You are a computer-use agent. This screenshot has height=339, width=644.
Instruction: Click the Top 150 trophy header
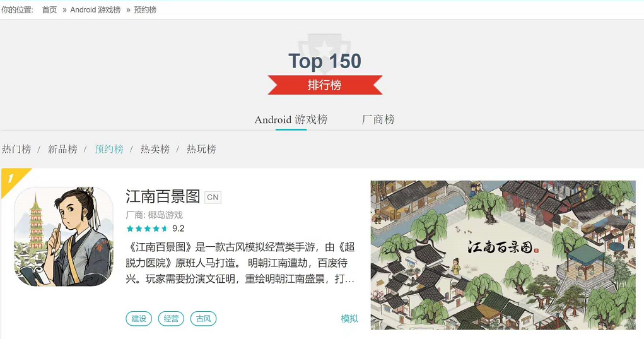click(324, 61)
